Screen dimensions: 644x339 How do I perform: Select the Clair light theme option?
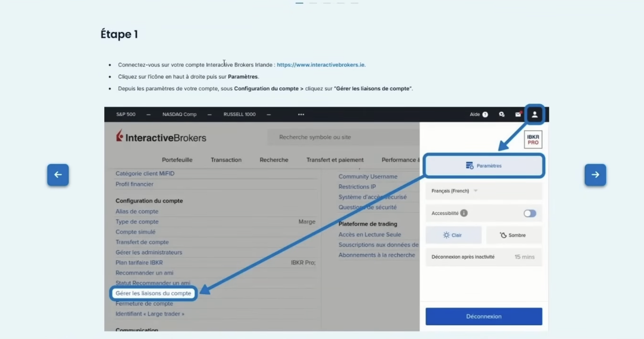click(x=453, y=235)
